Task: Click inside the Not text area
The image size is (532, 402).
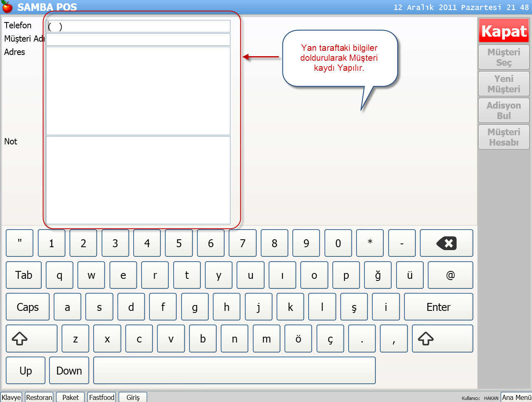Action: pyautogui.click(x=138, y=180)
